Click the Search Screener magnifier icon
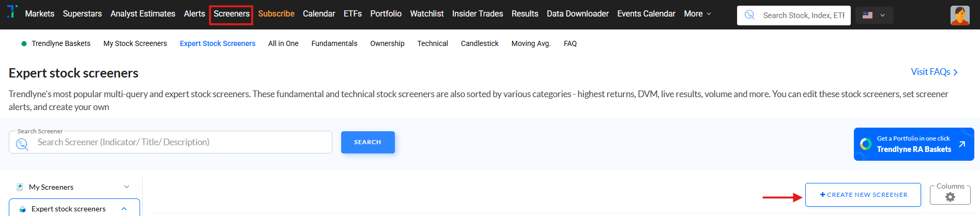The image size is (980, 216). [22, 144]
